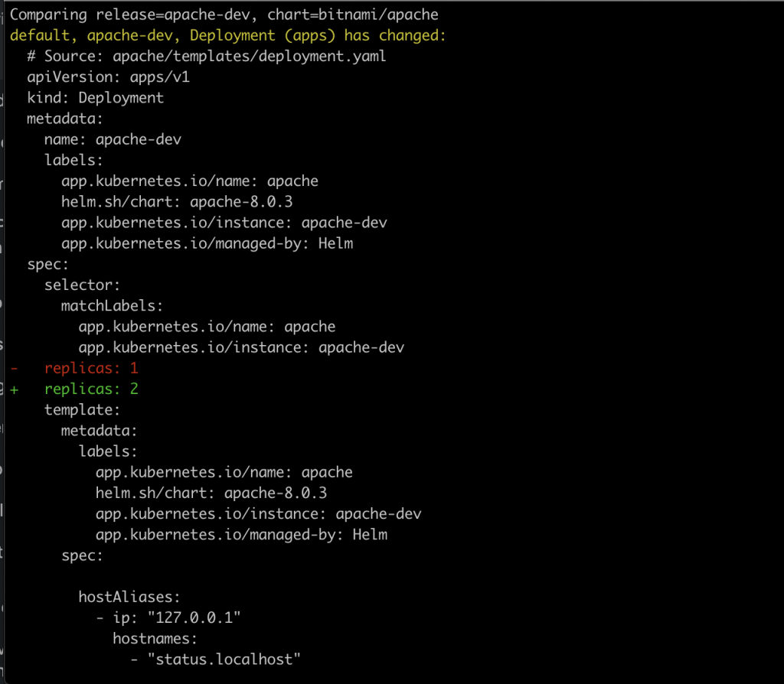Select the yellow 'Deployment (apps) has changed:' line
This screenshot has height=684, width=784.
coord(227,35)
